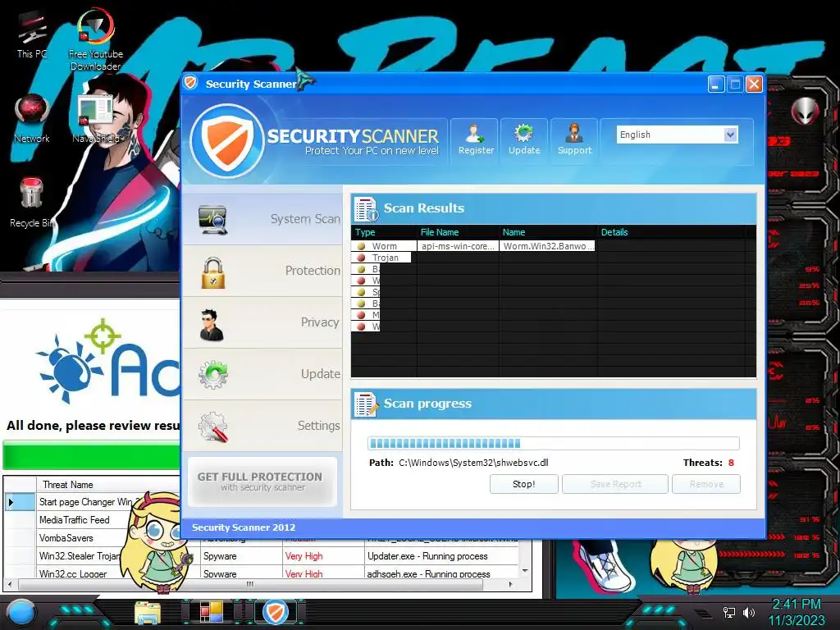The image size is (840, 630).
Task: Click the horizontal scrollbar in background window
Action: (x=250, y=584)
